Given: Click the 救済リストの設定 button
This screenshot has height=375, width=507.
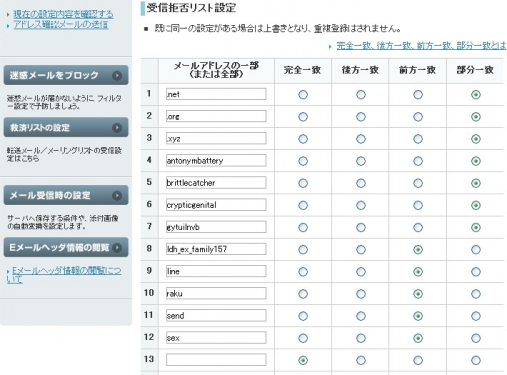Looking at the screenshot, I should click(66, 127).
